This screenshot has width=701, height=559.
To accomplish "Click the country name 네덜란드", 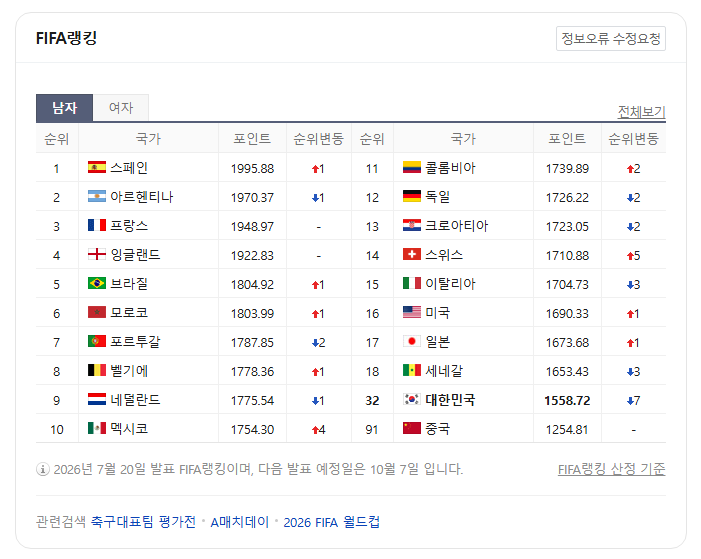I will pyautogui.click(x=135, y=400).
